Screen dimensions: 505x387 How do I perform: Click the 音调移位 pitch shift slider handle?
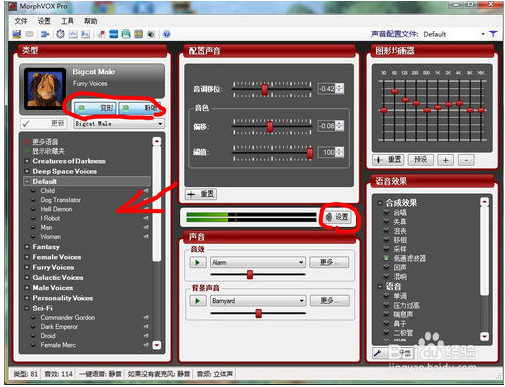[x=264, y=89]
